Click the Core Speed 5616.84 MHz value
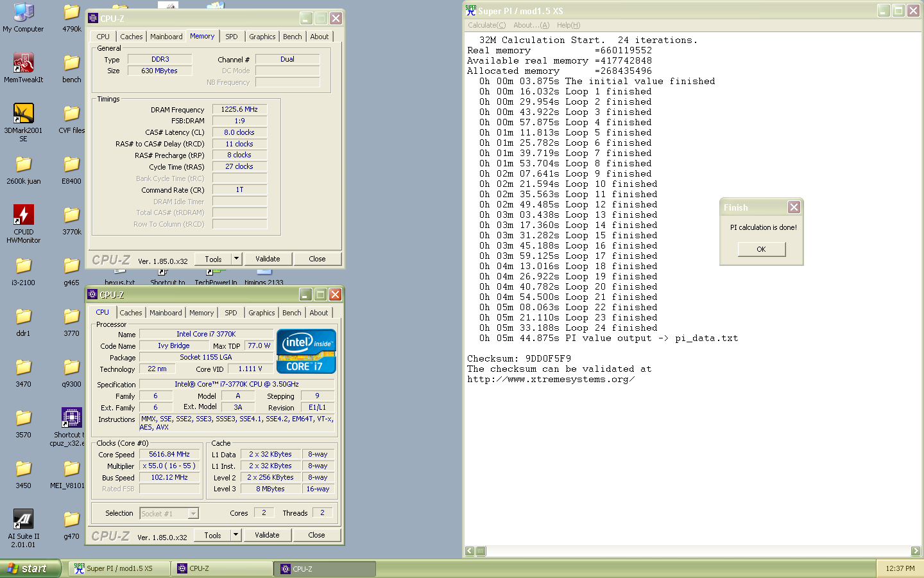Screen dimensions: 924x578 coord(169,454)
